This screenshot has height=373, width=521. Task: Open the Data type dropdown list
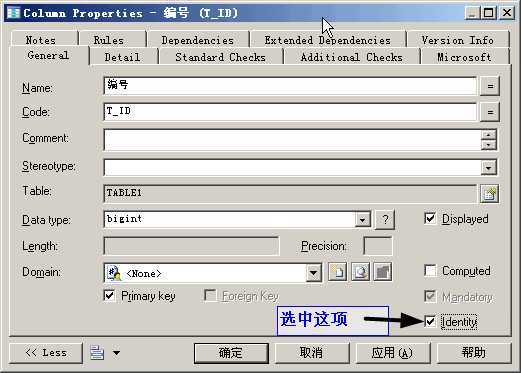[362, 219]
